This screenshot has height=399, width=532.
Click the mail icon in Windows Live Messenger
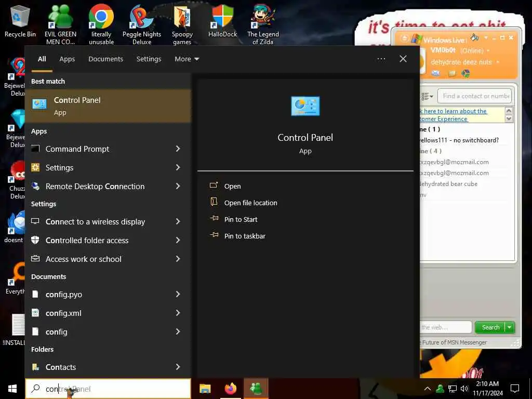coord(436,73)
